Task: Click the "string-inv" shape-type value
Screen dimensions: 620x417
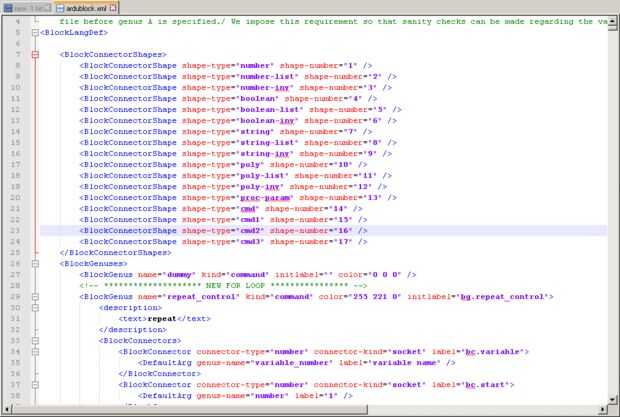Action: [265, 154]
